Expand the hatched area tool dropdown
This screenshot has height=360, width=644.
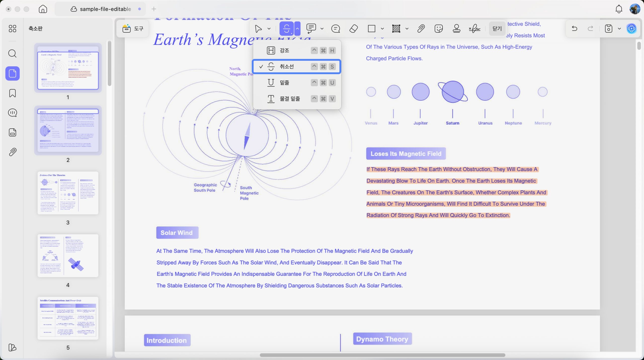[407, 29]
